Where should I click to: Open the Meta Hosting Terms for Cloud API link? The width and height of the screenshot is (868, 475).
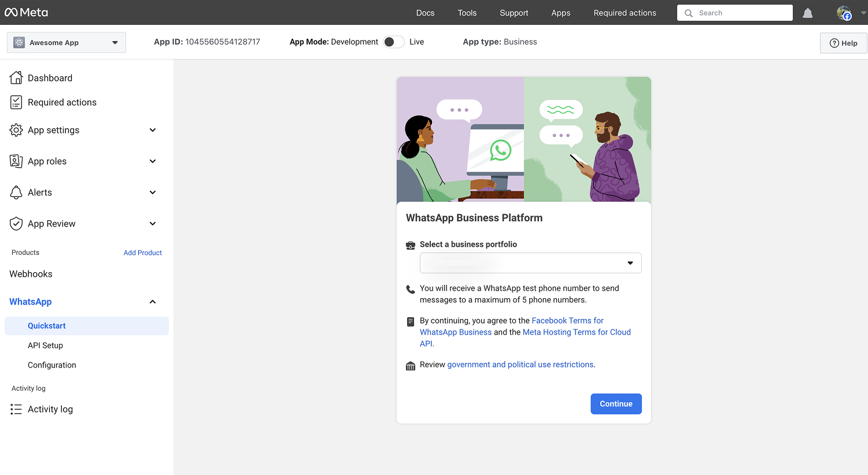pyautogui.click(x=576, y=332)
